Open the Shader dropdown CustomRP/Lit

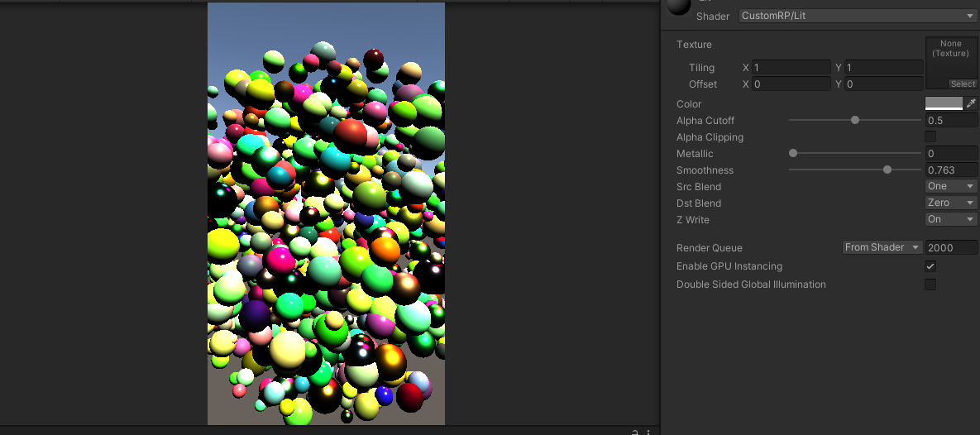858,16
